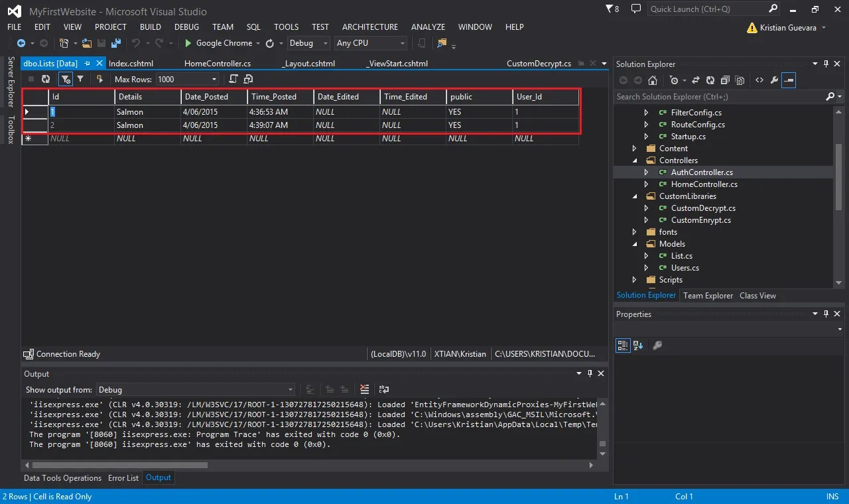Image resolution: width=849 pixels, height=504 pixels.
Task: Toggle Preview Selected Items in Solution Explorer
Action: pyautogui.click(x=789, y=80)
